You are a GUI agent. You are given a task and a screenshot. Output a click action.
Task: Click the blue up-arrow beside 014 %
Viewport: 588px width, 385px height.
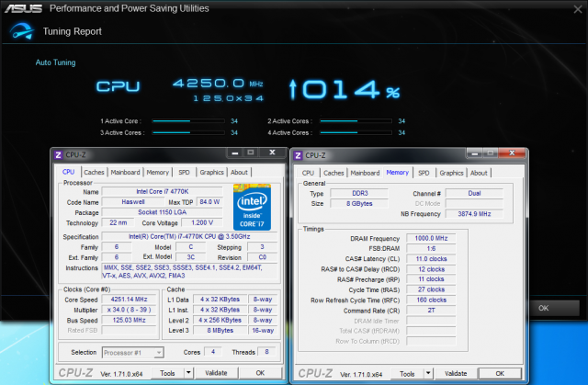coord(293,90)
